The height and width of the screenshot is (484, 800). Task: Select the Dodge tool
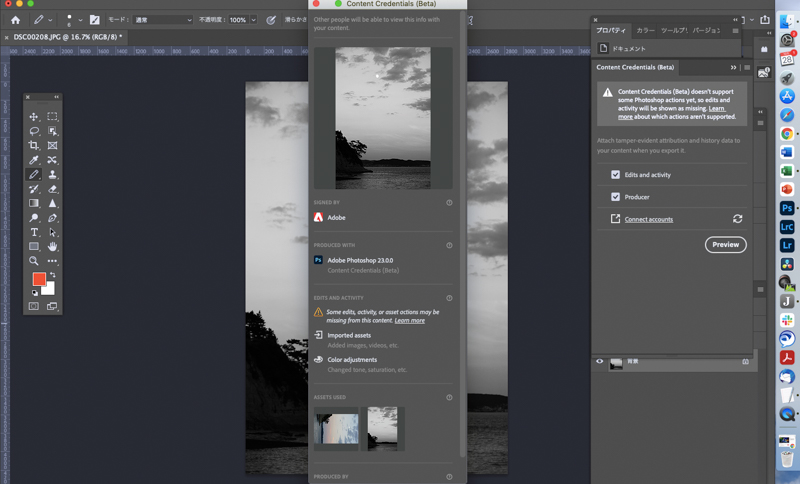(x=34, y=218)
